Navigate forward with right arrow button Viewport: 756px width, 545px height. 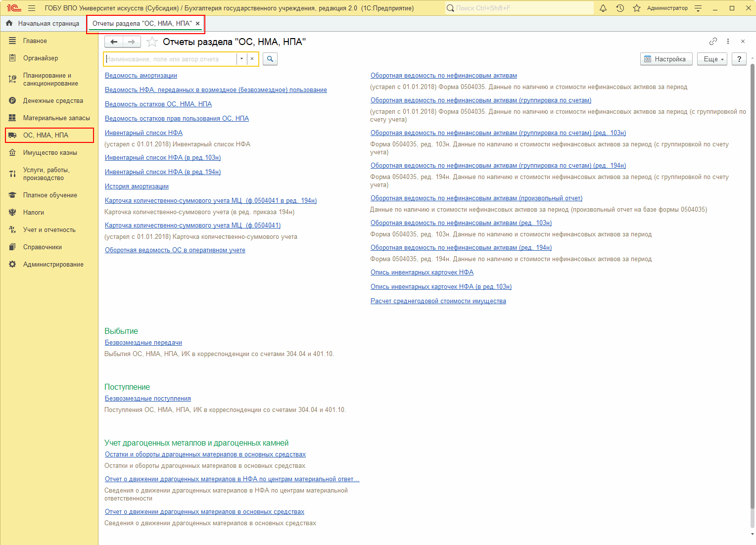point(132,42)
